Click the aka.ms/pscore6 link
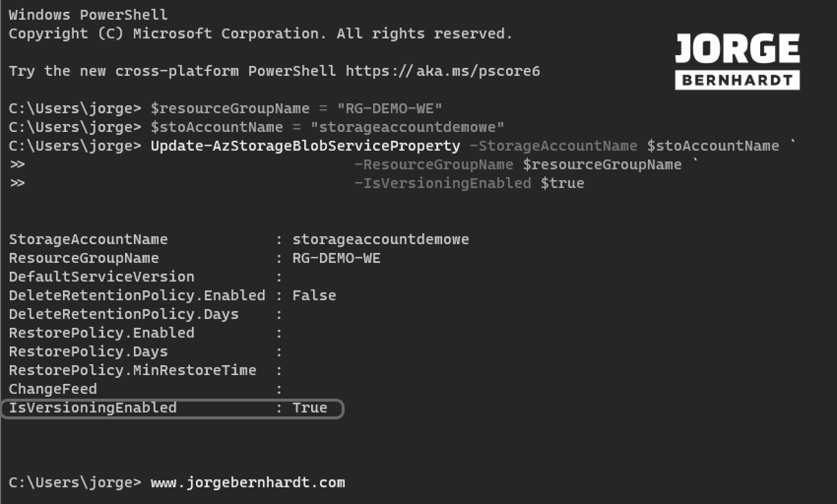 tap(443, 71)
